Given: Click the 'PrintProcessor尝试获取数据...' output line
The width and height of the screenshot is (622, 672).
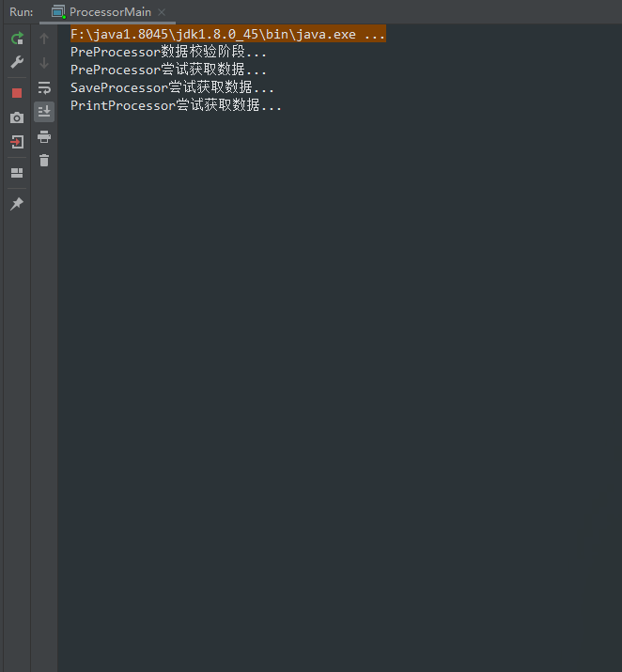Looking at the screenshot, I should [x=176, y=105].
